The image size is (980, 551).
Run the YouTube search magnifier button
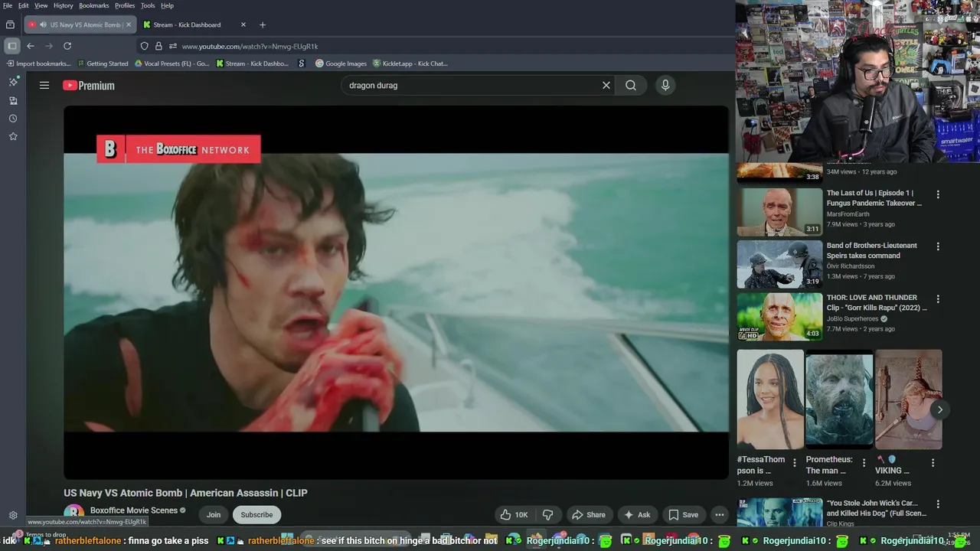pyautogui.click(x=631, y=86)
